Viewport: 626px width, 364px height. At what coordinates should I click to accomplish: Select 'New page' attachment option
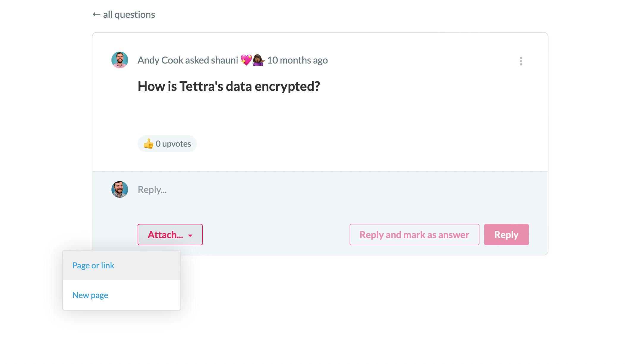90,295
